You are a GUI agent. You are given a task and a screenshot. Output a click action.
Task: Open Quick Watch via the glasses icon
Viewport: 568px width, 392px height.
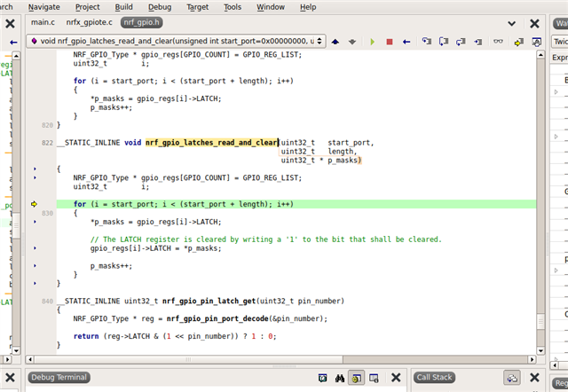point(498,42)
